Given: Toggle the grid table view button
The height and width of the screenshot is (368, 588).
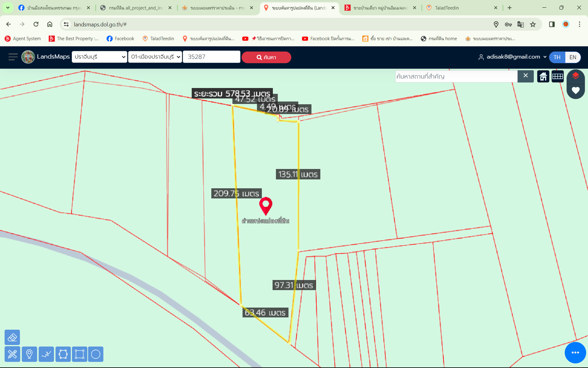Looking at the screenshot, I should [557, 76].
